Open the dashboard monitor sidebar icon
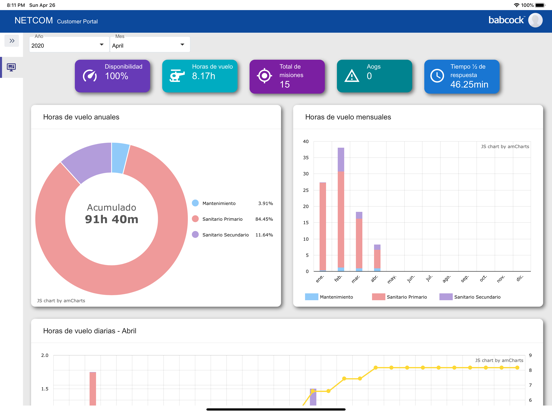This screenshot has width=552, height=414. coord(11,67)
